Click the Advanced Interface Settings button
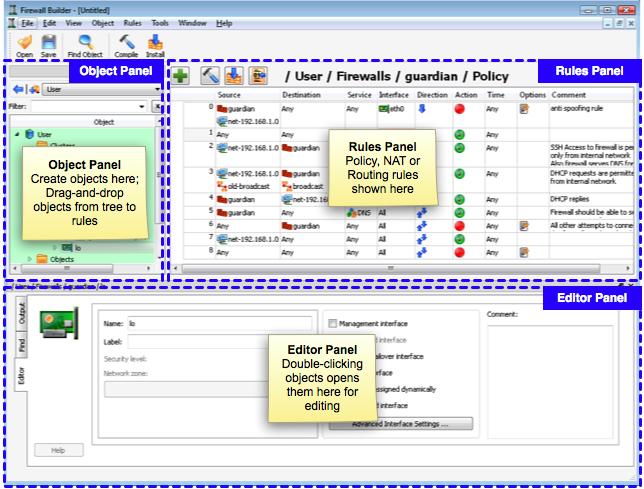Screen dimensions: 644x489 pos(399,424)
